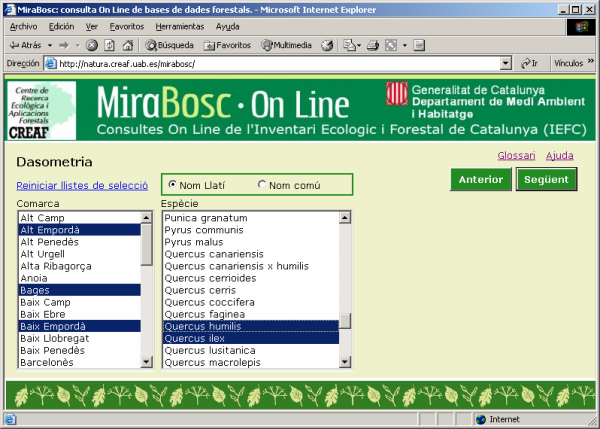Open the Glossari link
The height and width of the screenshot is (429, 600).
tap(517, 155)
